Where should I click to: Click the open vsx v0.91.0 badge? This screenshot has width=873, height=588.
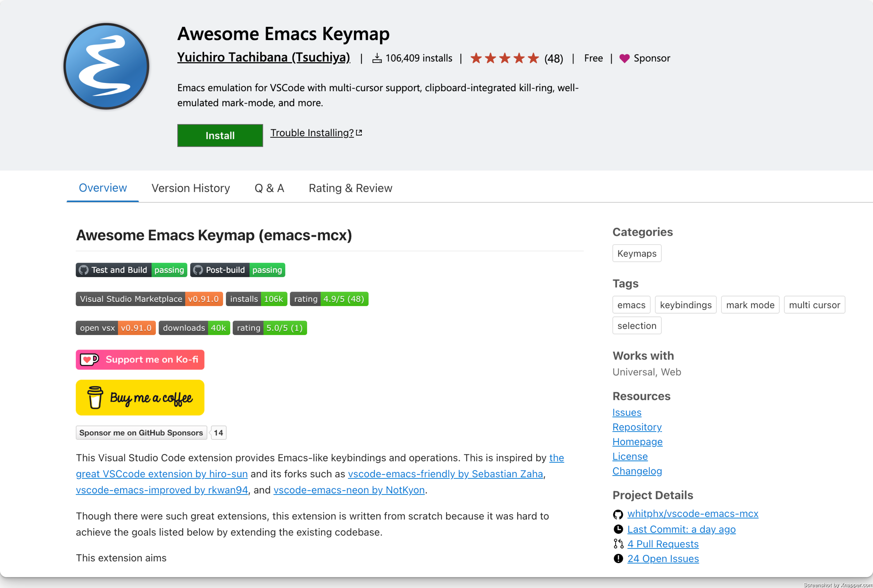[115, 328]
